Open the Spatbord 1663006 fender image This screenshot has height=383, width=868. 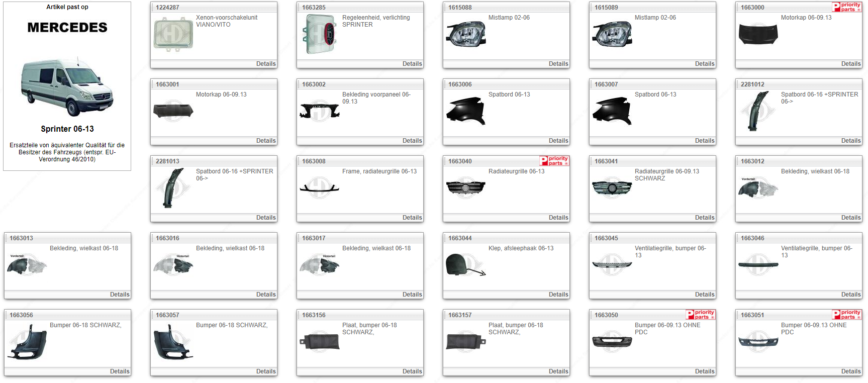point(466,111)
